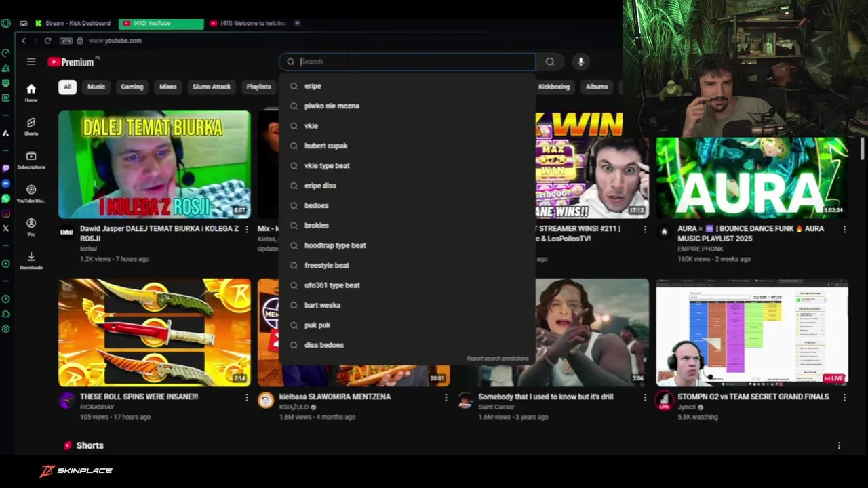Click Report search predictions link
The image size is (868, 488).
click(497, 359)
